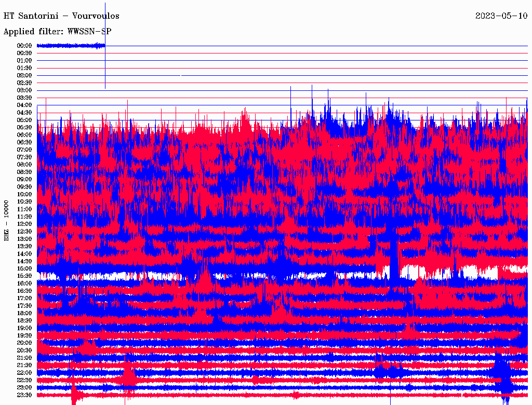Click the 'Applied filter: WWSSN-SP' text

coord(57,31)
